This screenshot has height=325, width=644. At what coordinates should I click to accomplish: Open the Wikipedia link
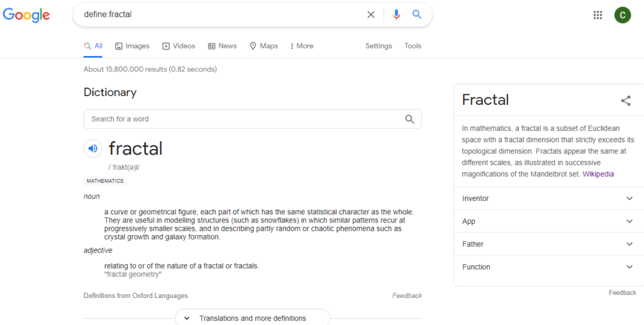coord(598,174)
